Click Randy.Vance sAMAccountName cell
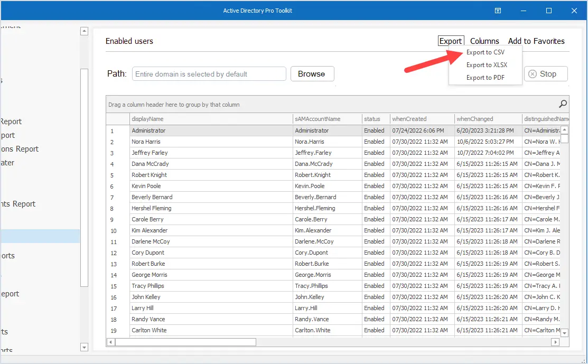Viewport: 588px width, 364px height. pyautogui.click(x=327, y=319)
